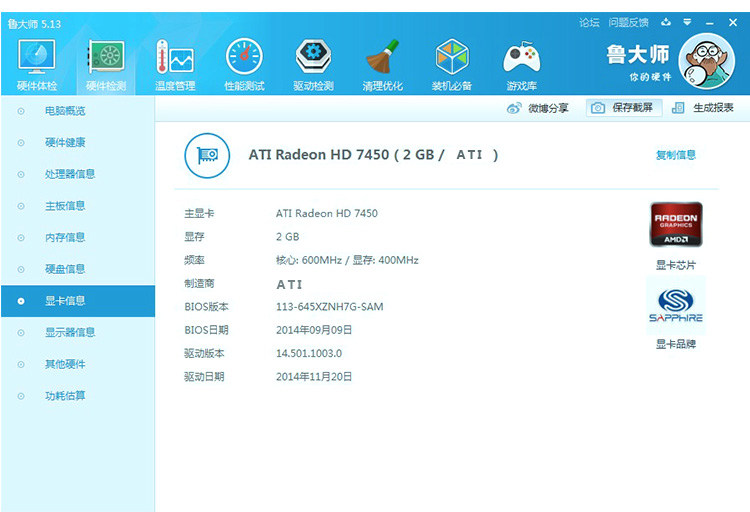Click the camera icon for 保存截屏

pos(597,108)
